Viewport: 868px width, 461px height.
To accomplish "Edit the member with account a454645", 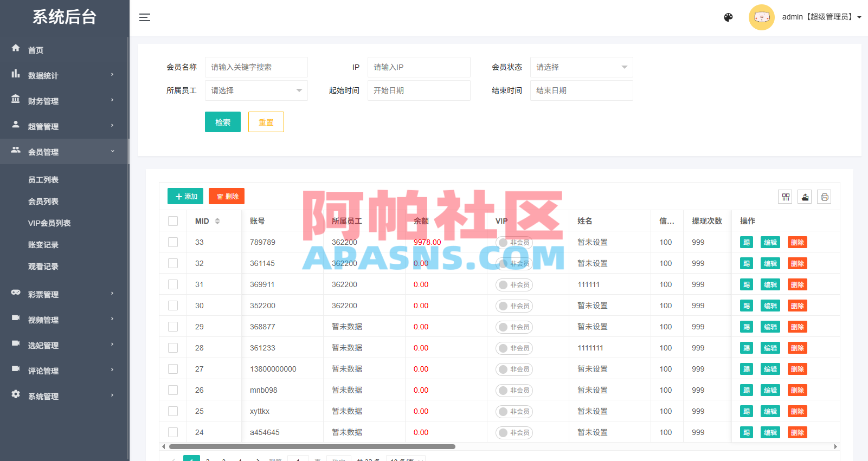I will (770, 432).
